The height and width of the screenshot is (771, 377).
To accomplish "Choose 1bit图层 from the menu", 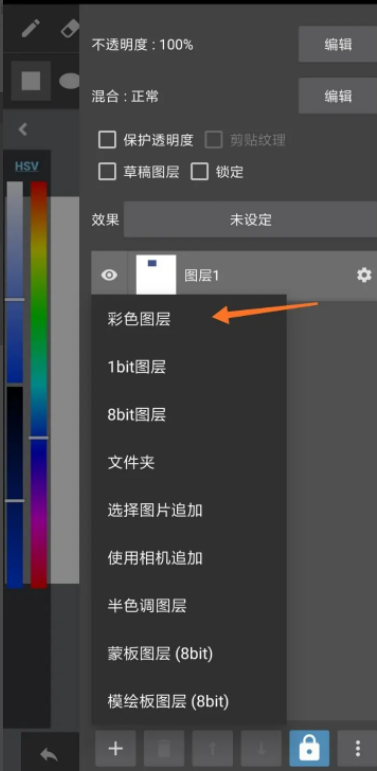I will (189, 367).
